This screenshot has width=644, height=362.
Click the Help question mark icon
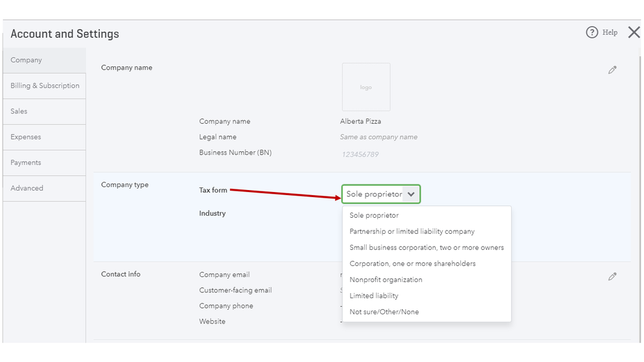pyautogui.click(x=592, y=32)
